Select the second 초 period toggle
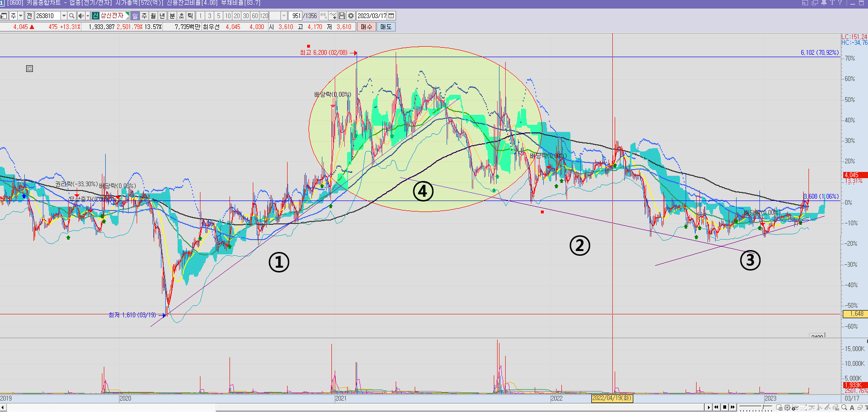 pos(181,16)
